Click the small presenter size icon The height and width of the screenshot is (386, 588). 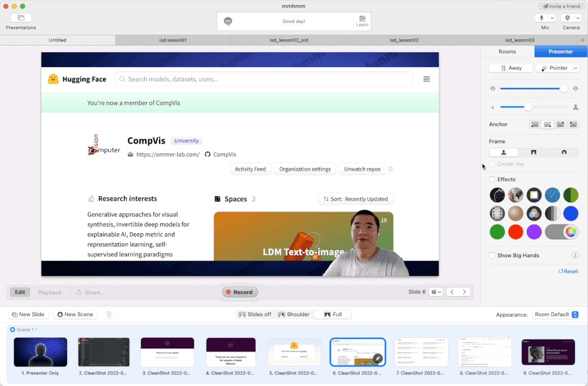pyautogui.click(x=493, y=107)
